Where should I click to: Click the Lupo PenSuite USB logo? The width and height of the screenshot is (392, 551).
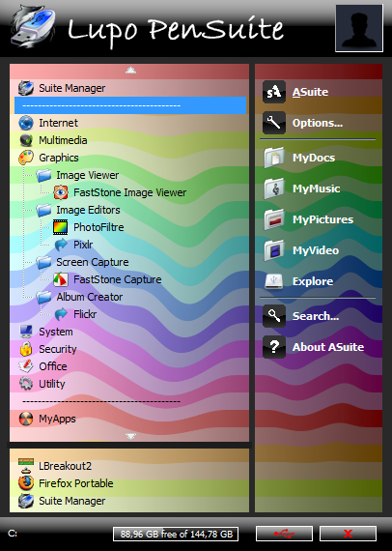[x=33, y=27]
